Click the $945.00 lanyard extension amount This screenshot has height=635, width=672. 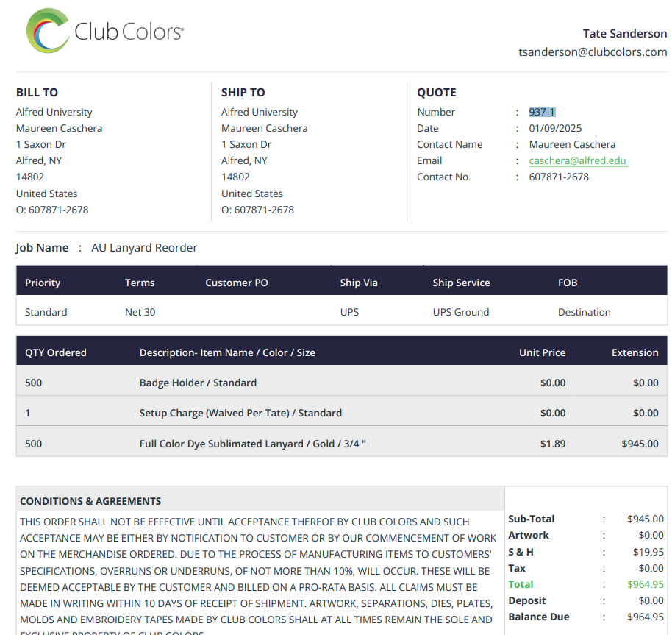640,444
